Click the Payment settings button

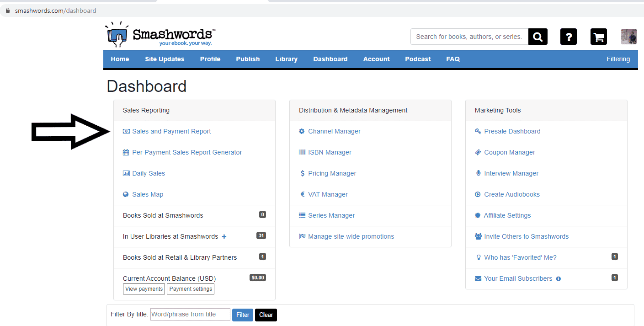tap(191, 289)
